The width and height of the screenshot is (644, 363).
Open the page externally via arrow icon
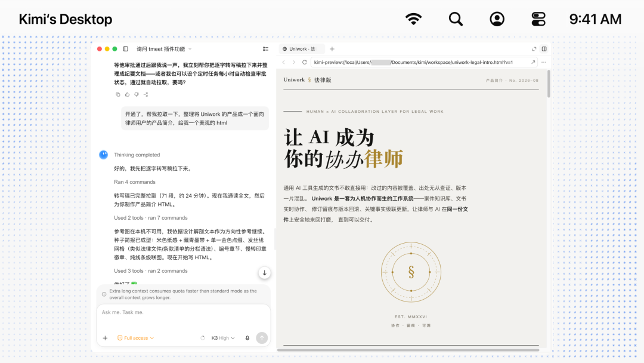[x=533, y=63]
